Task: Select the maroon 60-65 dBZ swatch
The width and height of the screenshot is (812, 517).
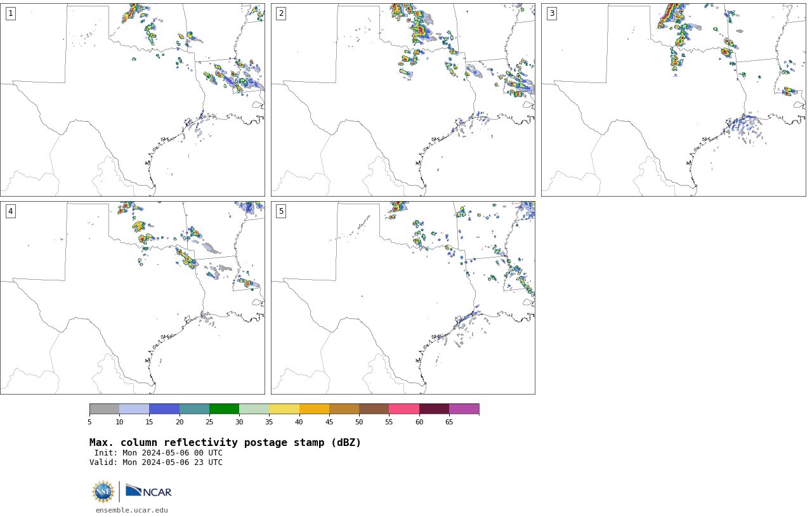Action: pyautogui.click(x=434, y=409)
